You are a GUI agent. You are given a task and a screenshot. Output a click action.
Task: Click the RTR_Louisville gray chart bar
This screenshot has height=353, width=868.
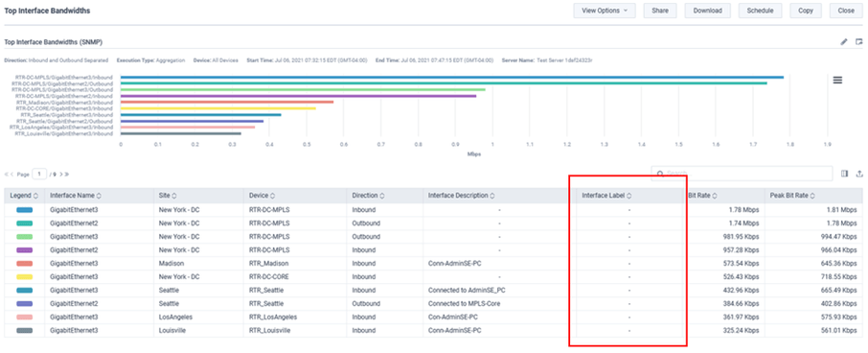click(x=180, y=133)
